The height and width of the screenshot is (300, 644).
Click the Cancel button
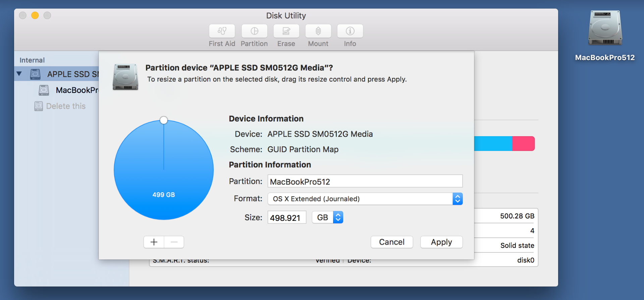pos(392,242)
